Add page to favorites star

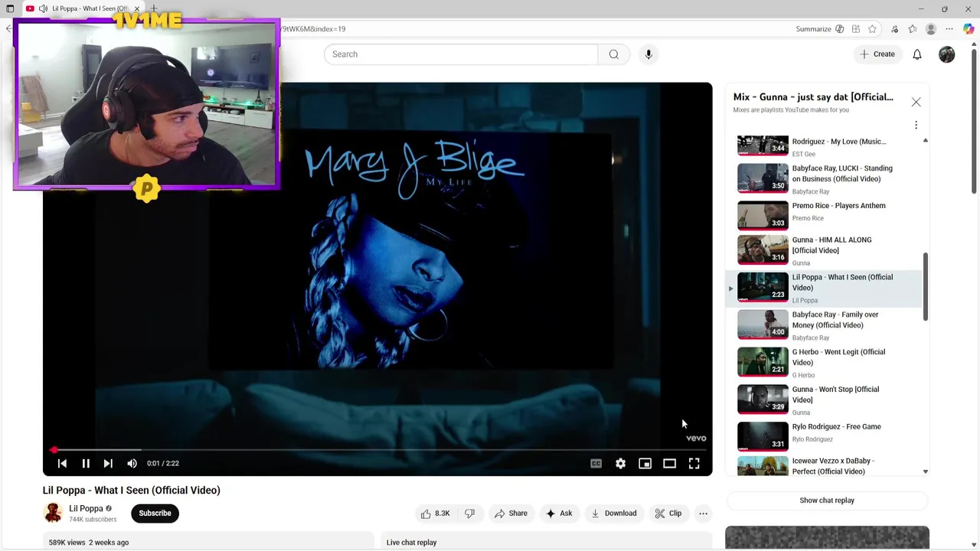pos(872,29)
